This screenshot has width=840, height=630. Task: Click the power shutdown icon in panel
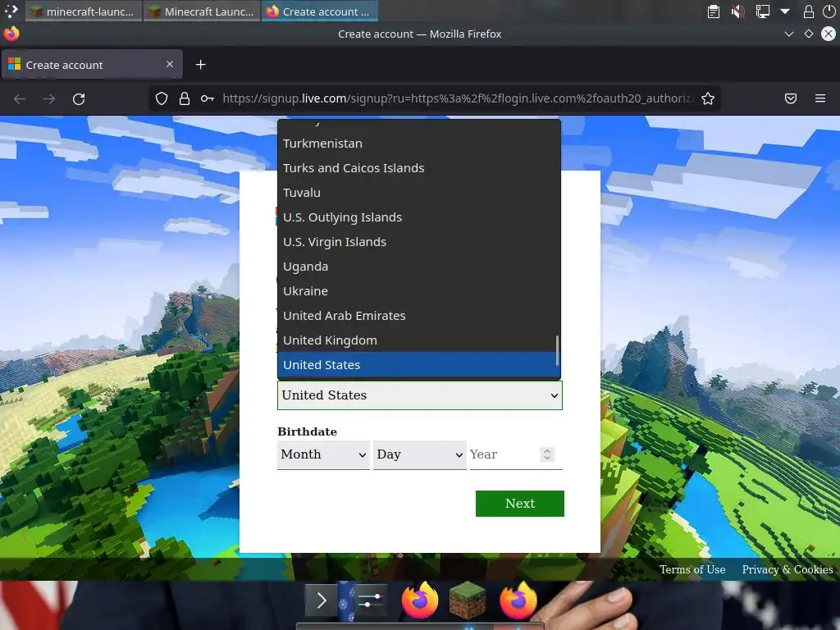[829, 11]
